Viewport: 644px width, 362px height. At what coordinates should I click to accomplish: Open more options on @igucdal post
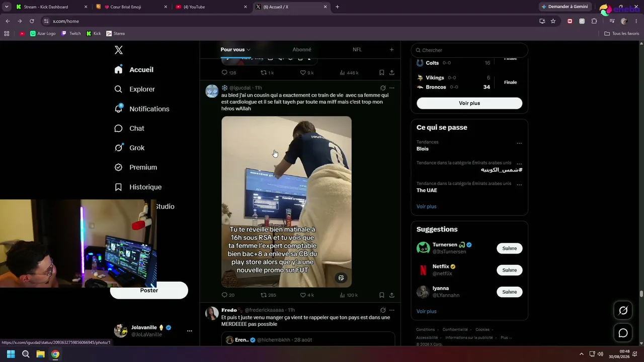click(x=392, y=88)
